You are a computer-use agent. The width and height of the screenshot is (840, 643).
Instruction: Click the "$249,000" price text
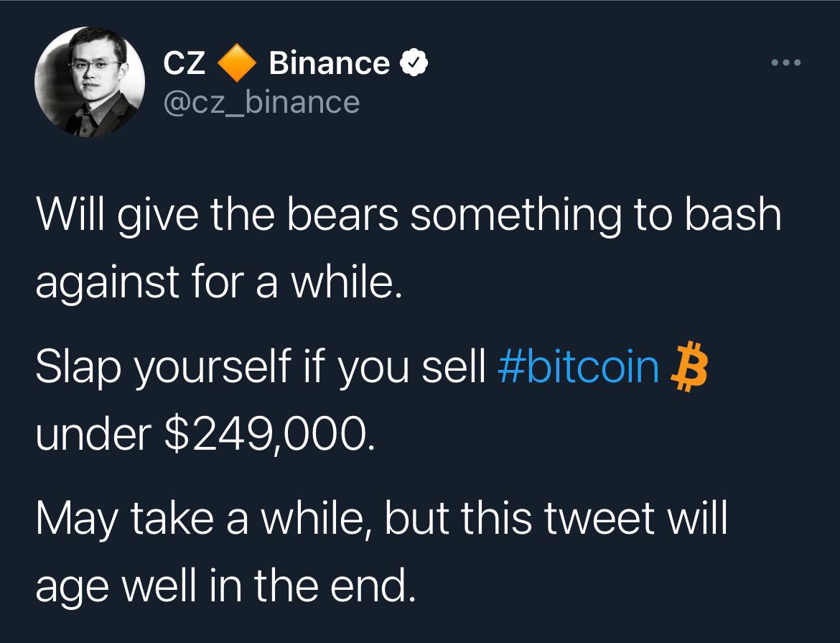click(x=269, y=434)
